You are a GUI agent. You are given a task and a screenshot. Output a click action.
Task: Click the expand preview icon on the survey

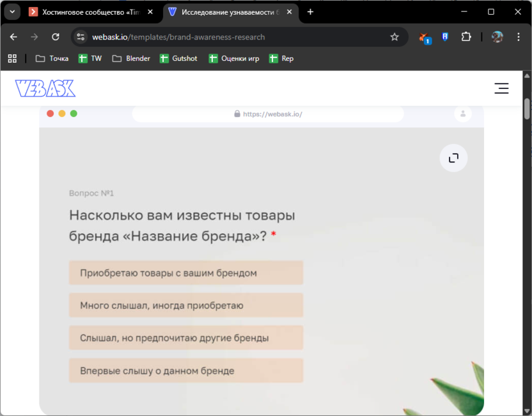[453, 158]
